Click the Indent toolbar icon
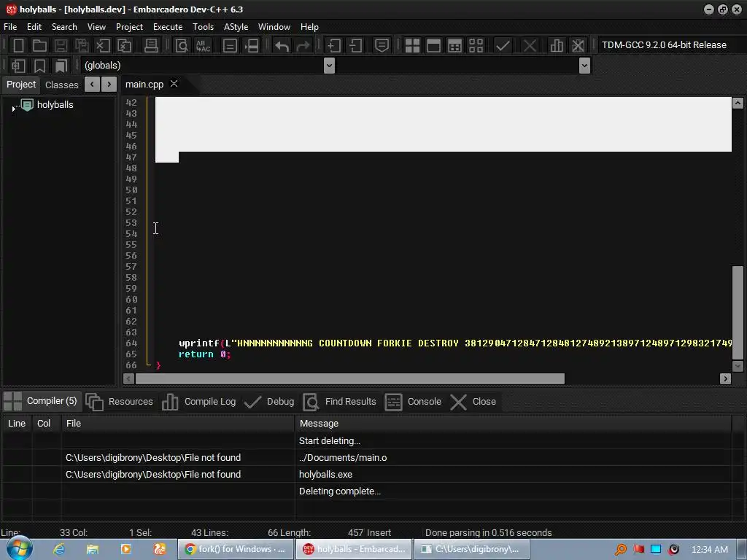Screen dimensions: 747x560 pos(334,46)
